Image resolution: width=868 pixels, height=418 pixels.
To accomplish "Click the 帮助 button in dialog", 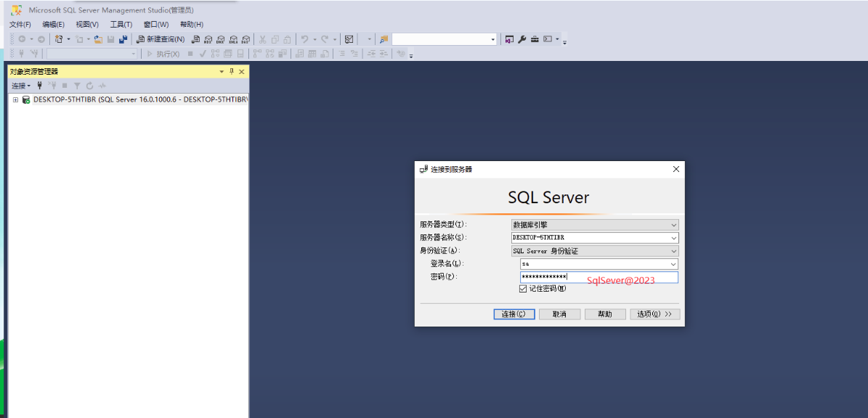I will [605, 314].
